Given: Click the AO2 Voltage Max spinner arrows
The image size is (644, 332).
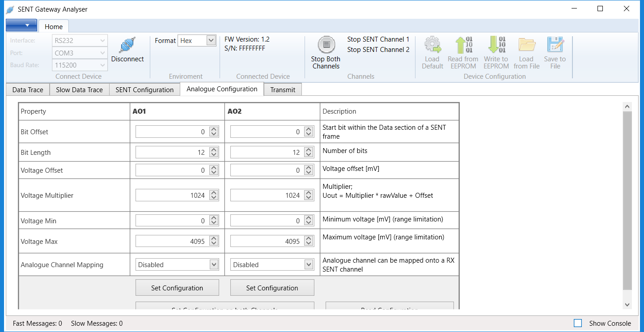Looking at the screenshot, I should (309, 242).
